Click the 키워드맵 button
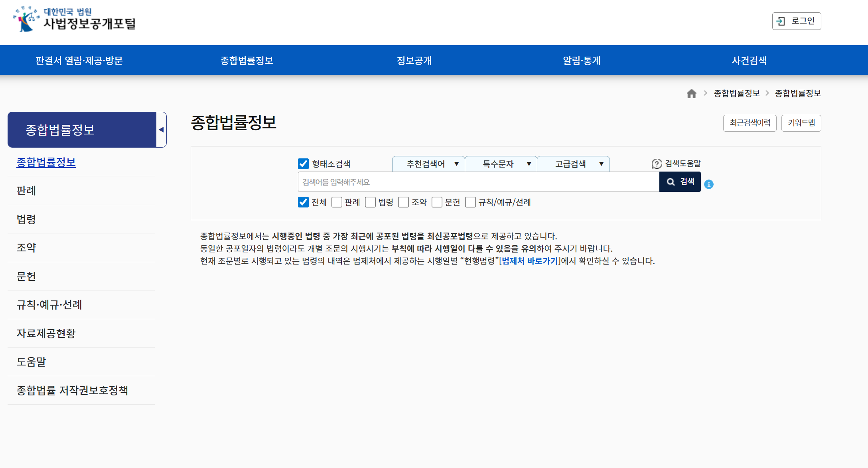The height and width of the screenshot is (468, 868). (801, 123)
